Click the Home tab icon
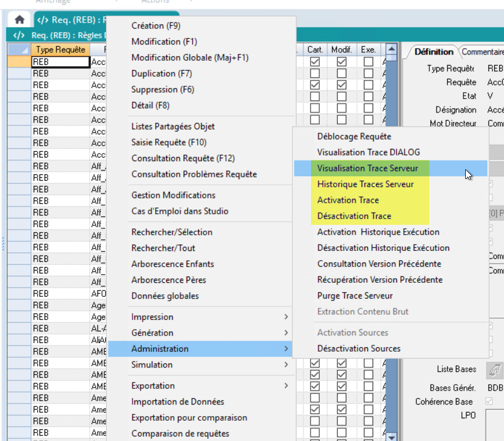Viewport: 504px width, 441px height. pyautogui.click(x=19, y=20)
